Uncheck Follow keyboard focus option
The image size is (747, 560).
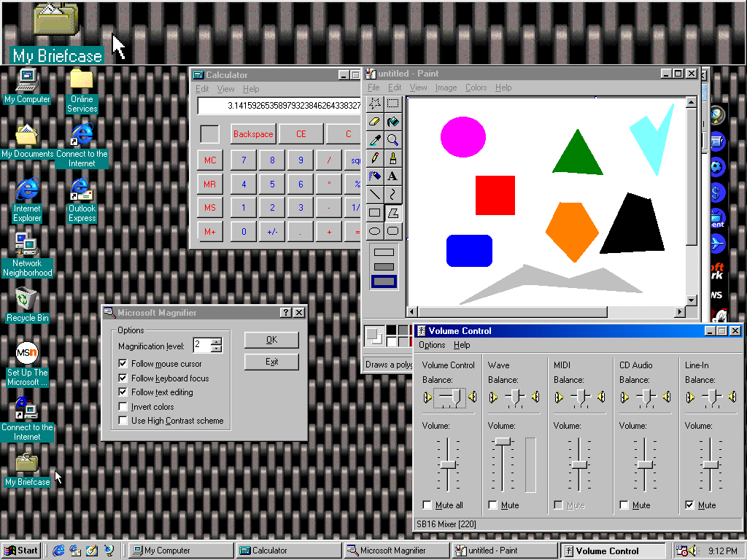[x=123, y=378]
